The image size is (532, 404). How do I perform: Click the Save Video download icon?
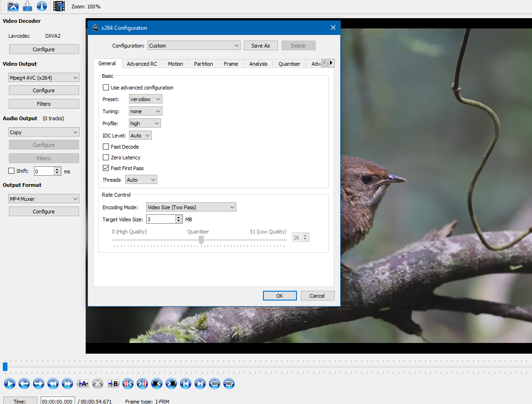pyautogui.click(x=27, y=6)
